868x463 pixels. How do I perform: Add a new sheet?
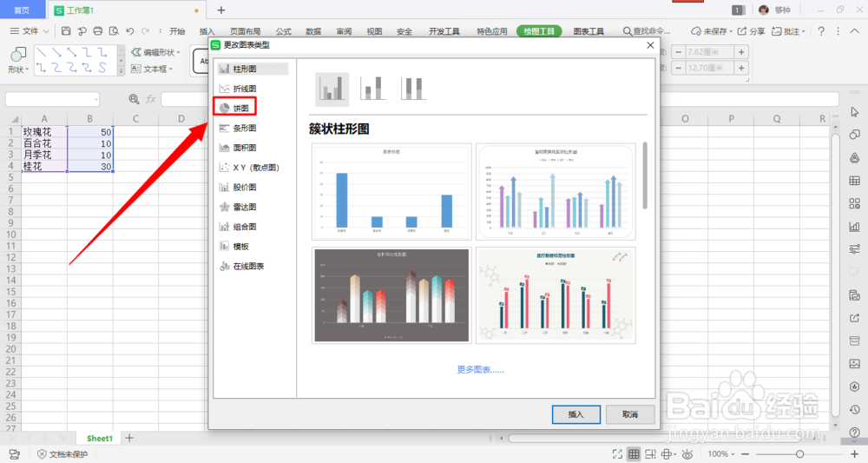[129, 438]
